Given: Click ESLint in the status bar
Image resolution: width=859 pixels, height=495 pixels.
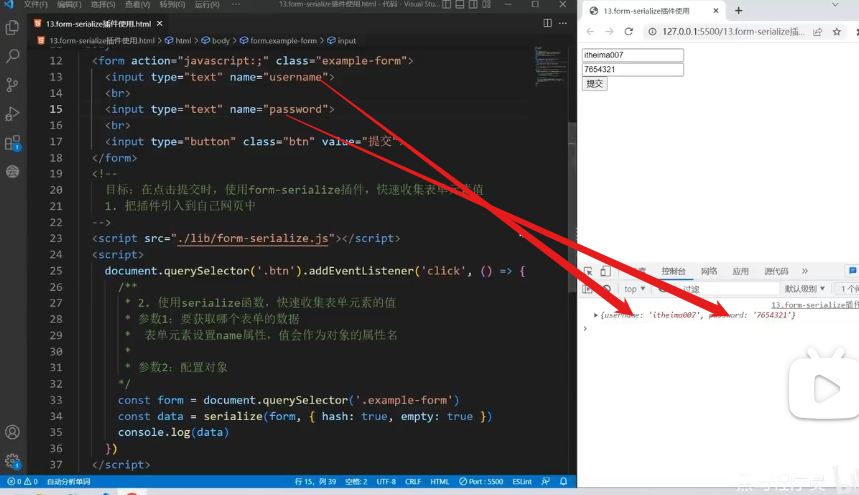Looking at the screenshot, I should [522, 481].
